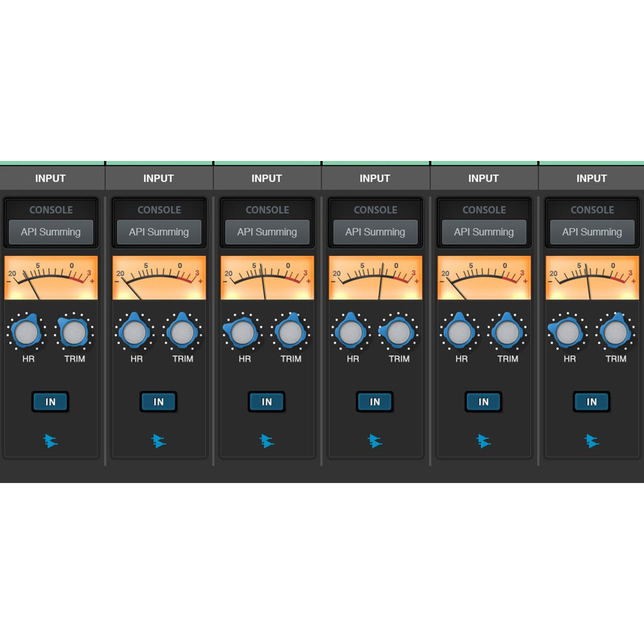Image resolution: width=644 pixels, height=644 pixels.
Task: Select the INPUT header of the fourth channel
Action: coord(375,178)
